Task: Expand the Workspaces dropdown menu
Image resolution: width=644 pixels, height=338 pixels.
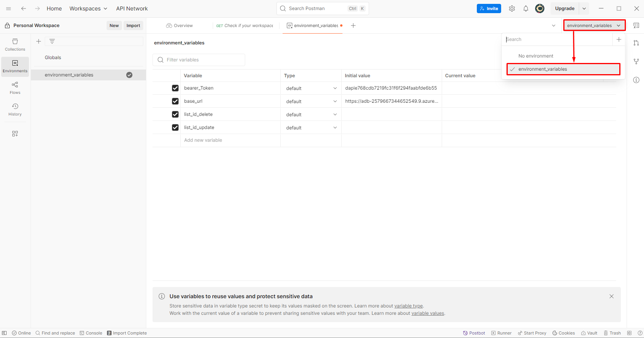Action: pos(88,8)
